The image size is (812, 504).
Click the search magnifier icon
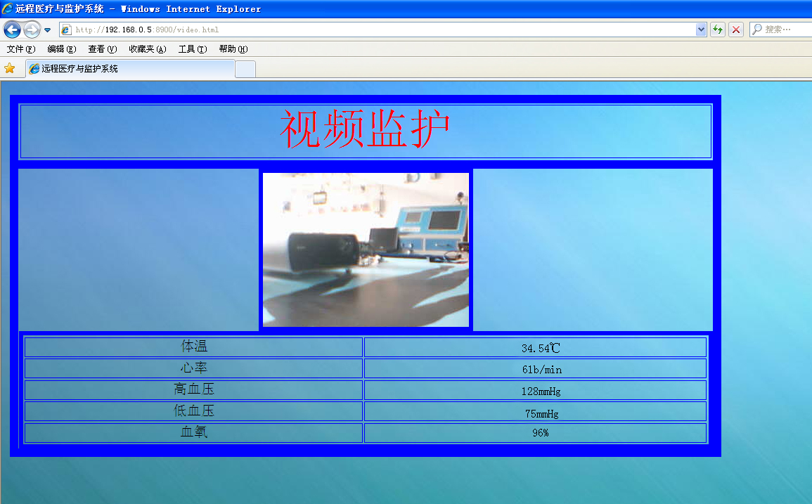point(757,30)
